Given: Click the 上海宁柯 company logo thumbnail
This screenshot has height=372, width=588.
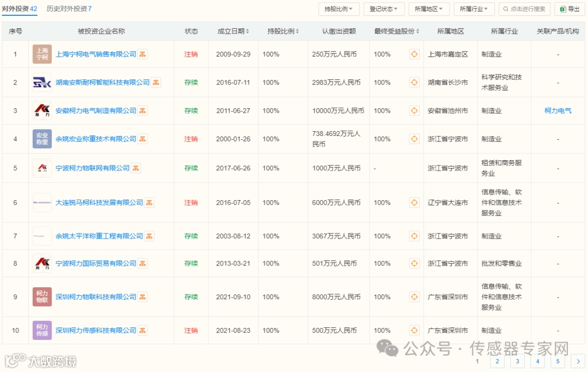Looking at the screenshot, I should [42, 54].
